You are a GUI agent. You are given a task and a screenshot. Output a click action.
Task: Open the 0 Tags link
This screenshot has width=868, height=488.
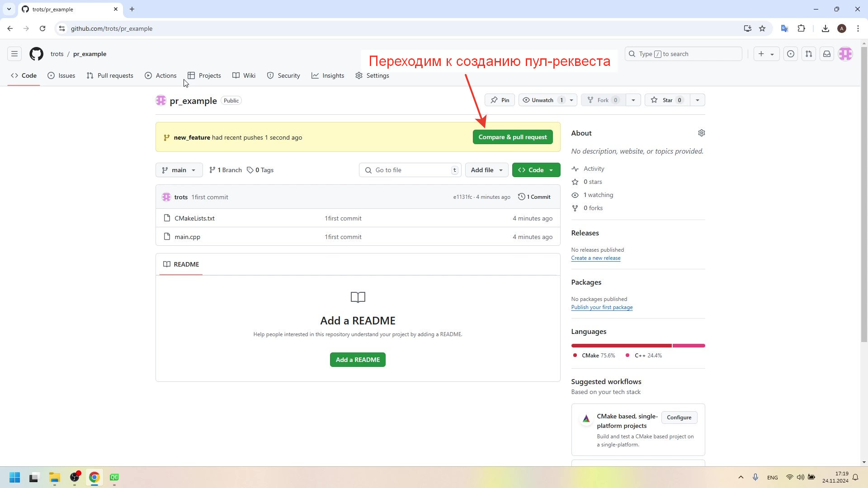pyautogui.click(x=260, y=170)
